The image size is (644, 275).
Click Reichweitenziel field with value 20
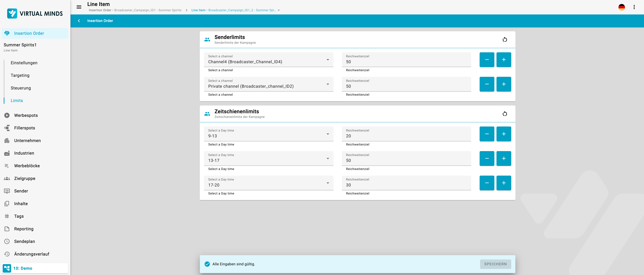[x=406, y=136]
